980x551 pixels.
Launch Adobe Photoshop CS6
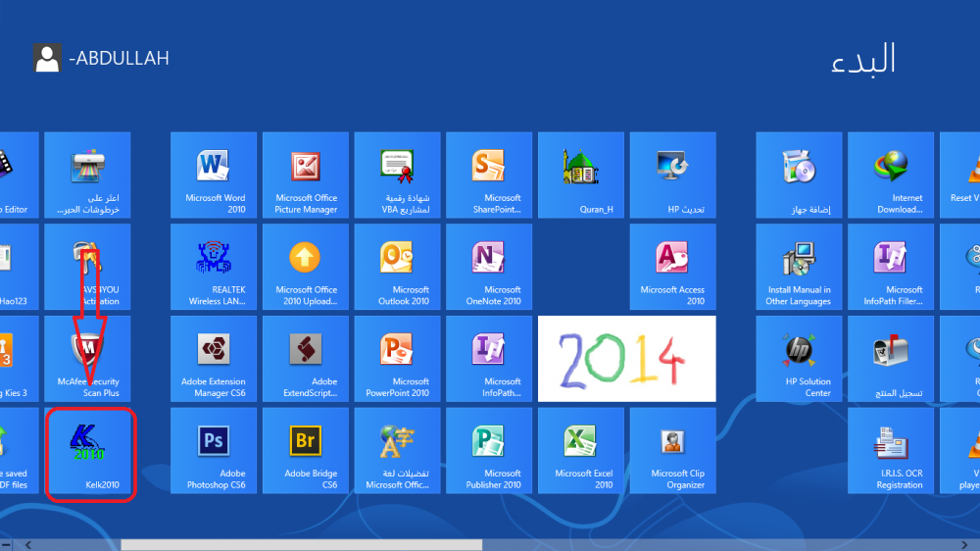[214, 451]
